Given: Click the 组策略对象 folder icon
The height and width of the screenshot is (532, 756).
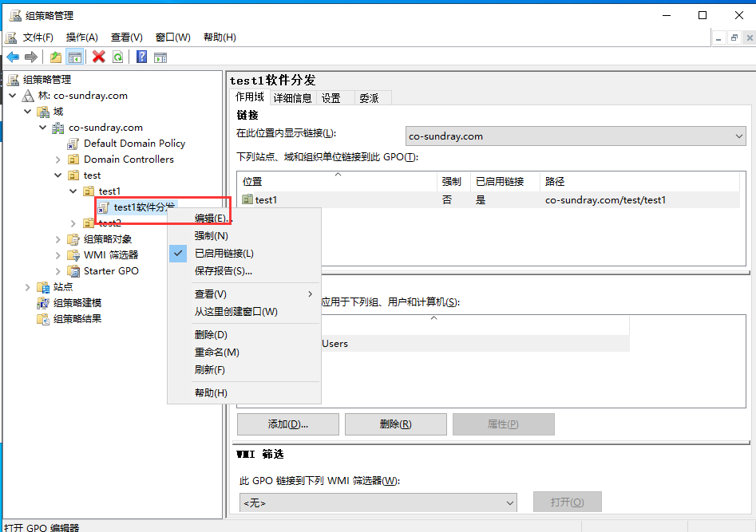Looking at the screenshot, I should click(73, 239).
